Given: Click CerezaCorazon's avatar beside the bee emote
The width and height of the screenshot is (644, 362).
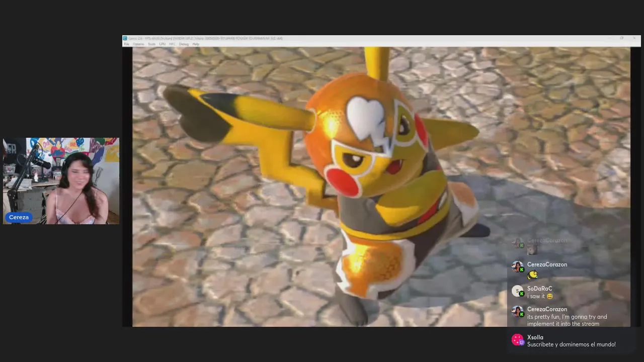Looking at the screenshot, I should point(517,267).
